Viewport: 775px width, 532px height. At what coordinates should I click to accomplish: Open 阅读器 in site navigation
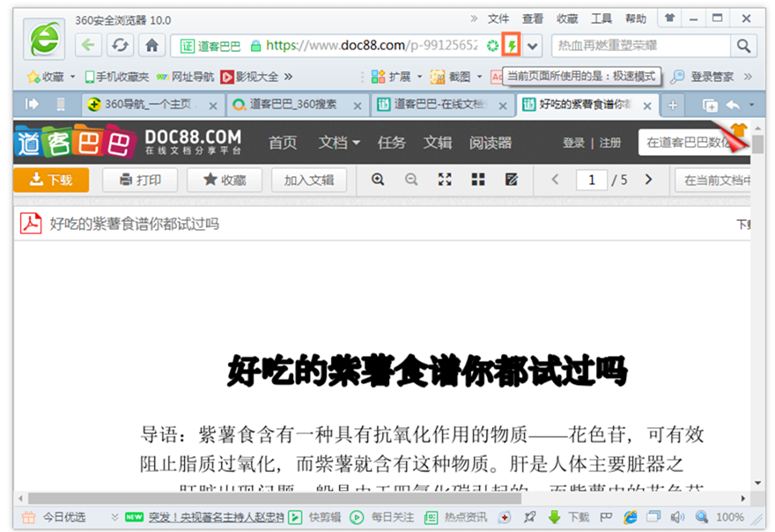[491, 143]
